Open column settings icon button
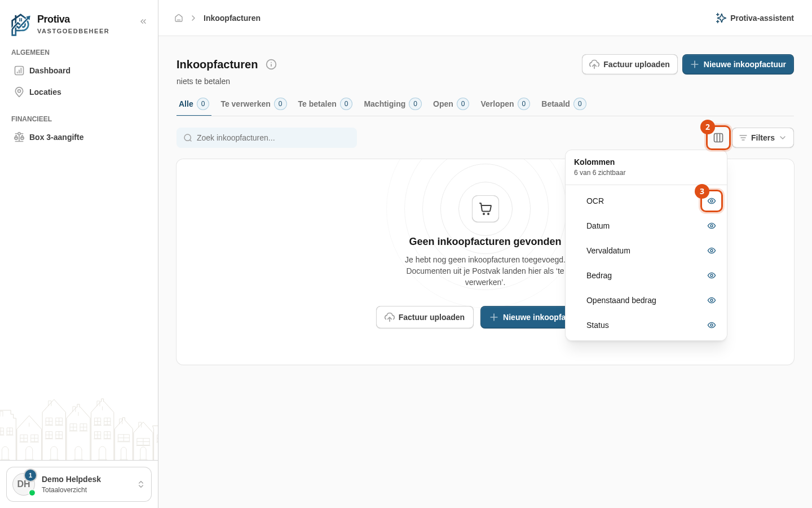 pos(718,138)
